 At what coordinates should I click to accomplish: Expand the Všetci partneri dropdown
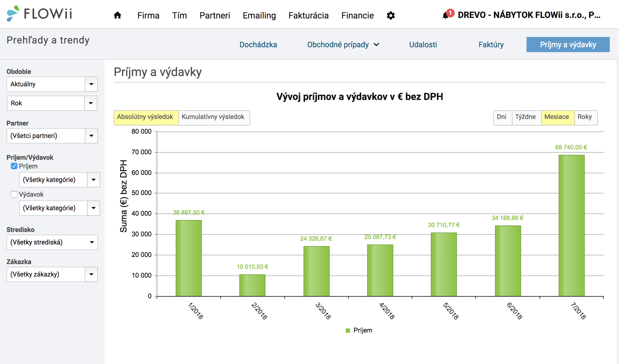52,136
